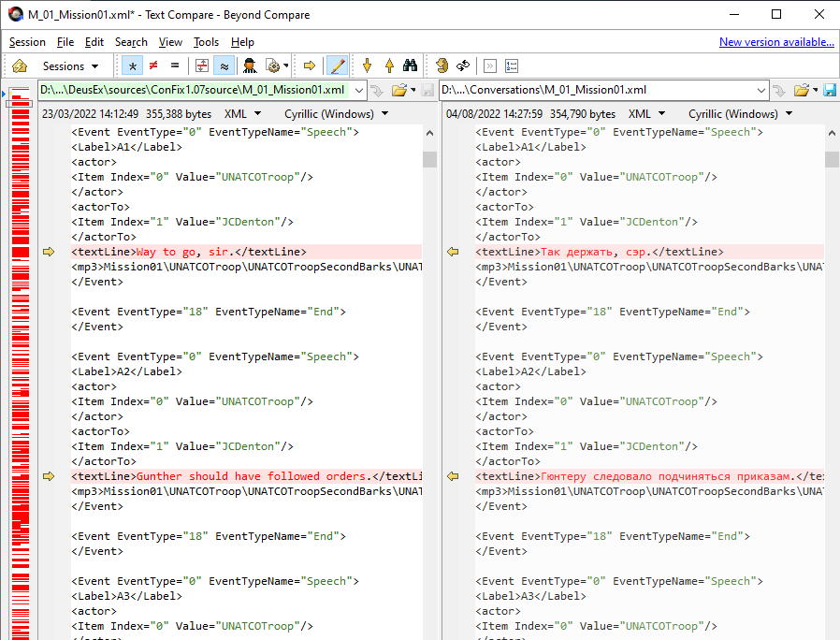The height and width of the screenshot is (640, 840).
Task: Click New version available link
Action: 776,42
